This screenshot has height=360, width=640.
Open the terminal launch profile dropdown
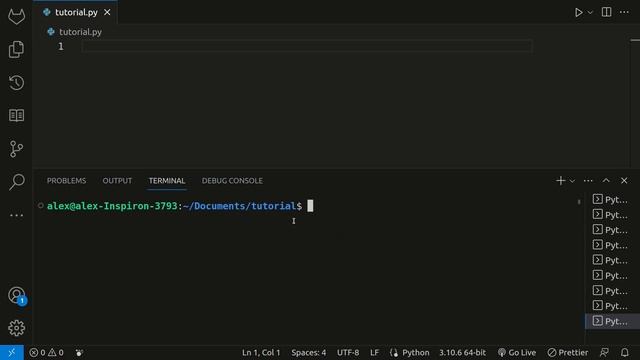pos(572,180)
